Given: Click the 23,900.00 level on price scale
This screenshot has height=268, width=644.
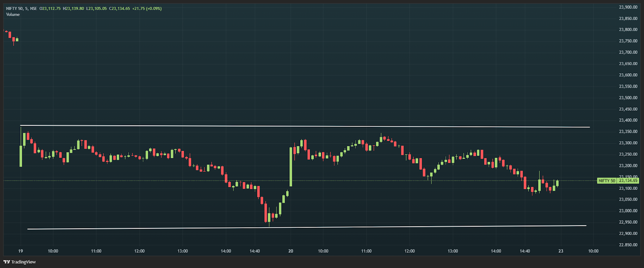Looking at the screenshot, I should (x=628, y=7).
